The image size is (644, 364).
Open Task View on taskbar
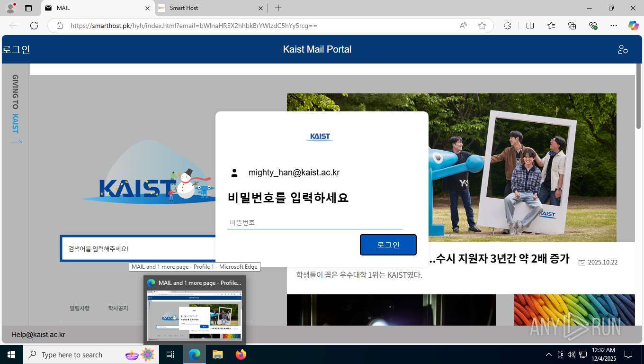point(170,355)
